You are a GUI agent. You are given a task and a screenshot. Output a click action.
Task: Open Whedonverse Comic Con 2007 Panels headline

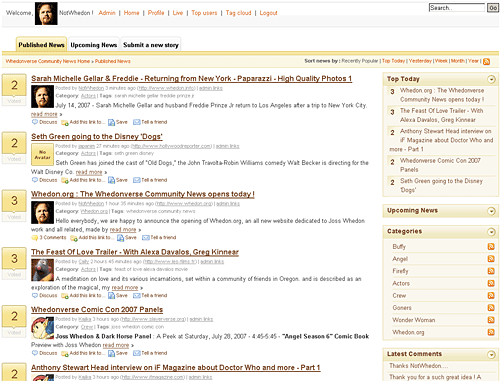click(97, 310)
